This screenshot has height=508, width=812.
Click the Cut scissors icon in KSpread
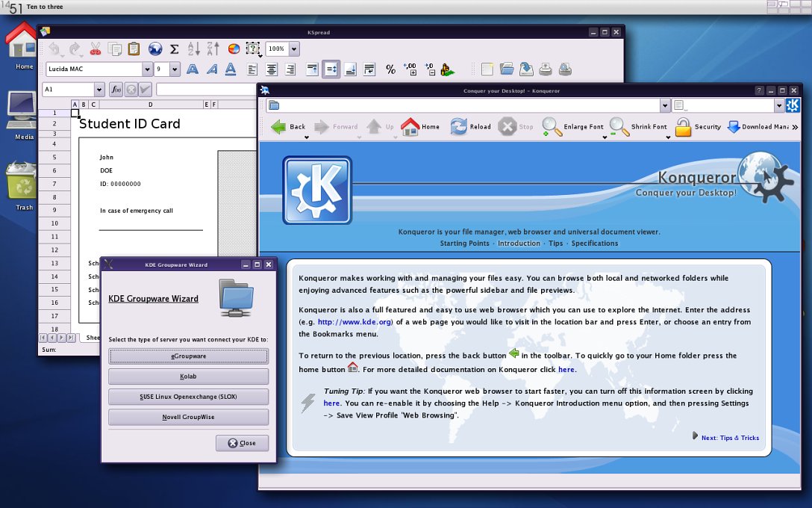click(x=96, y=49)
